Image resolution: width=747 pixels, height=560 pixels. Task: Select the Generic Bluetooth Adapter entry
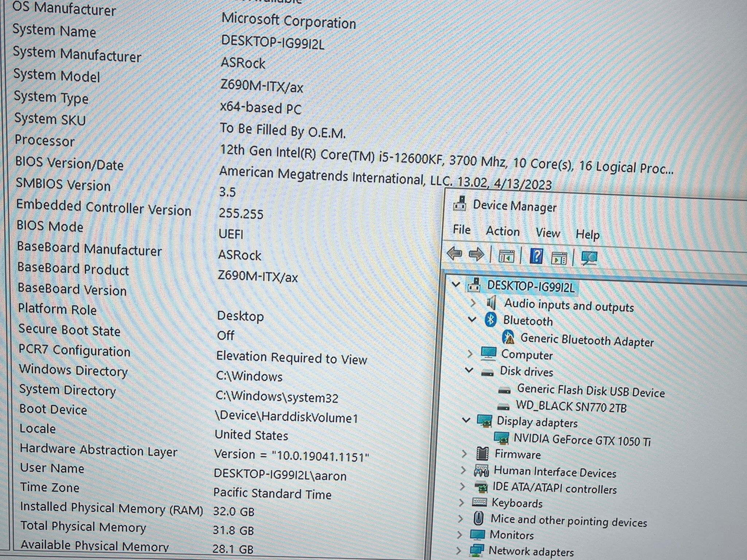(587, 340)
